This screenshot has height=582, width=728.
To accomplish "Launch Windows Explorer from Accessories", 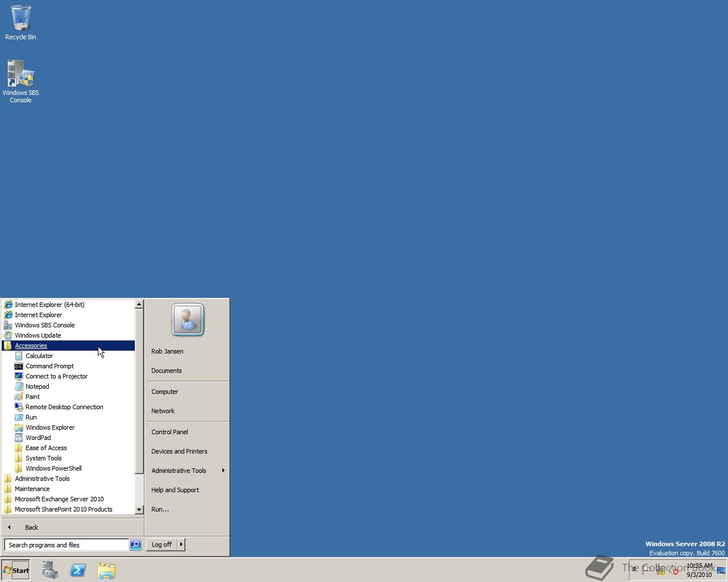I will pyautogui.click(x=68, y=427).
